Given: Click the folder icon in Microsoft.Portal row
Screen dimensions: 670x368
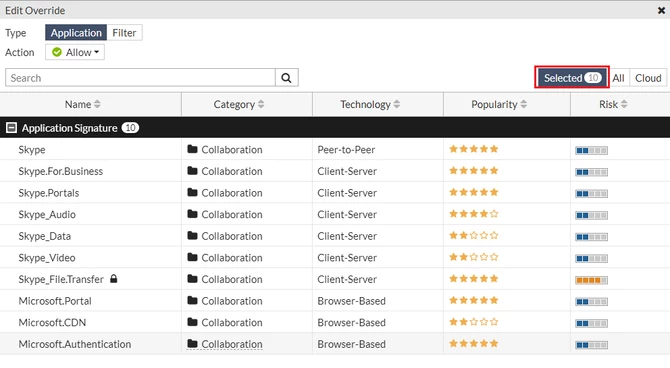Looking at the screenshot, I should coord(192,300).
